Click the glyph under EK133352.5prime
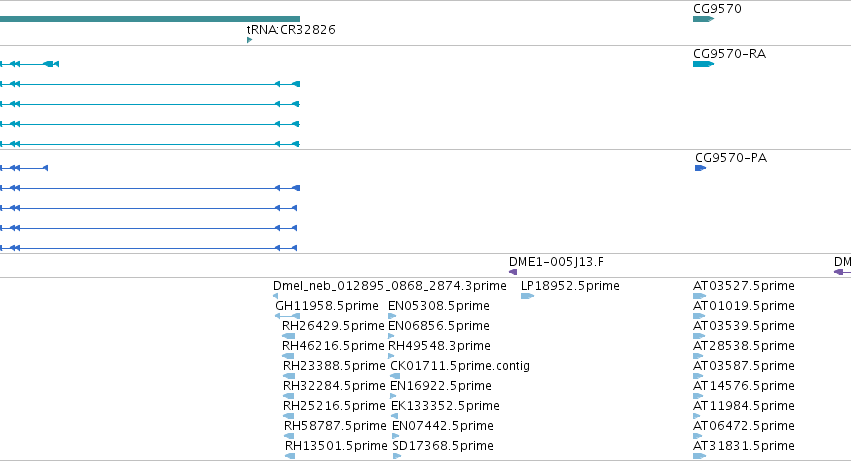 (x=395, y=416)
